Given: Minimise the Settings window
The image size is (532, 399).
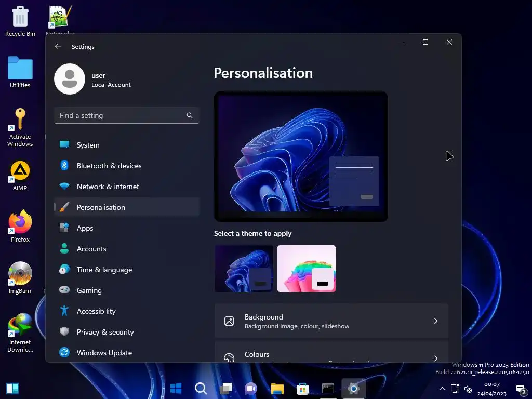Looking at the screenshot, I should pos(402,42).
